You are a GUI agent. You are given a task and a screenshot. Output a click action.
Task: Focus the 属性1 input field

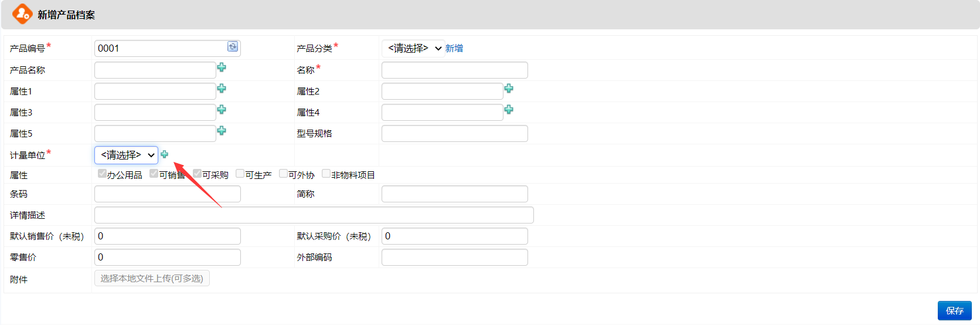point(155,91)
